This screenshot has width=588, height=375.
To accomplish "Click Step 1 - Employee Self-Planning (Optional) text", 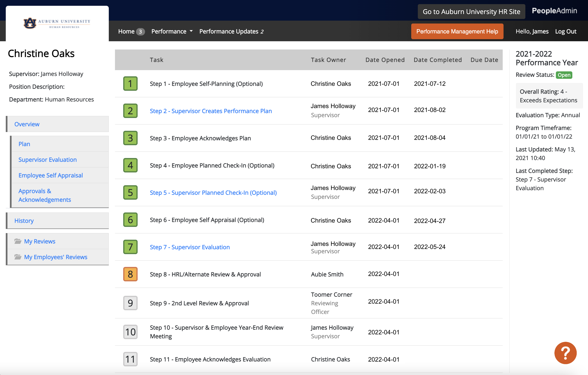I will [x=206, y=84].
